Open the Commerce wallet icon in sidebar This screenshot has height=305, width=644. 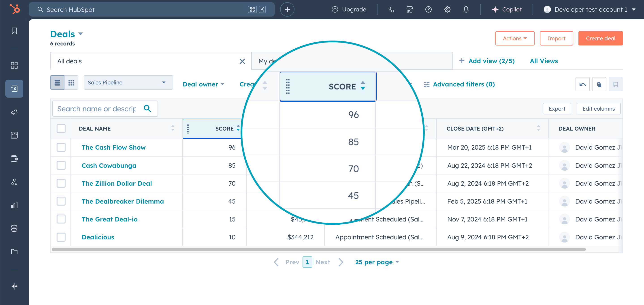14,158
